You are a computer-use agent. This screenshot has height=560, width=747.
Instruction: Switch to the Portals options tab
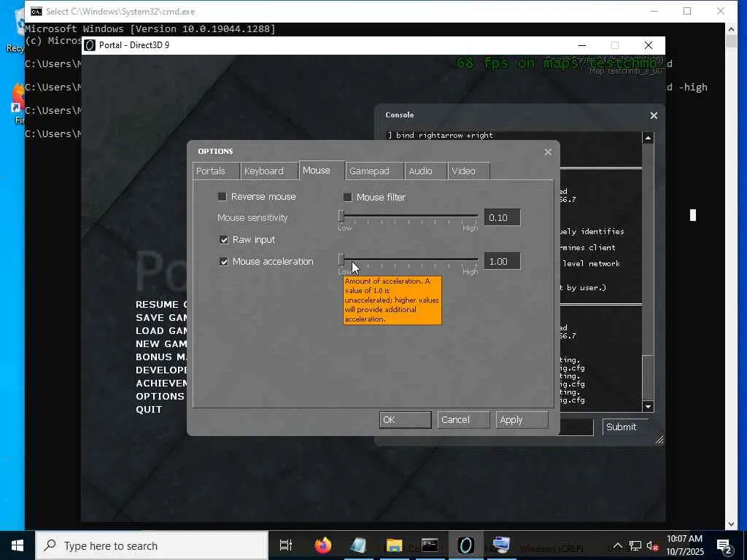(x=216, y=171)
